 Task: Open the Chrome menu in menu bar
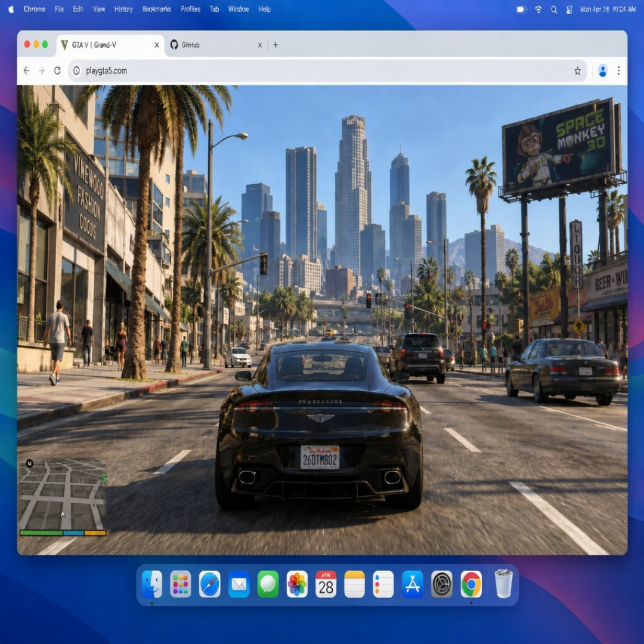click(35, 9)
